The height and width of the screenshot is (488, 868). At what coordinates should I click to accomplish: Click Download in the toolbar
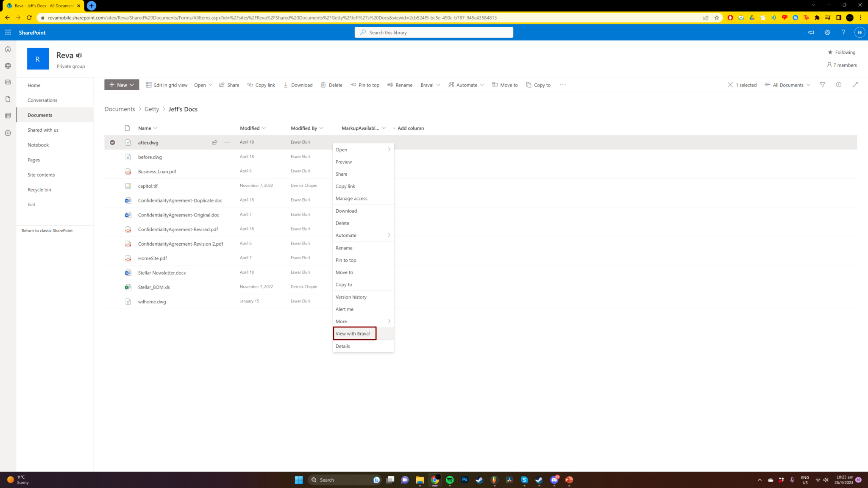(x=298, y=85)
